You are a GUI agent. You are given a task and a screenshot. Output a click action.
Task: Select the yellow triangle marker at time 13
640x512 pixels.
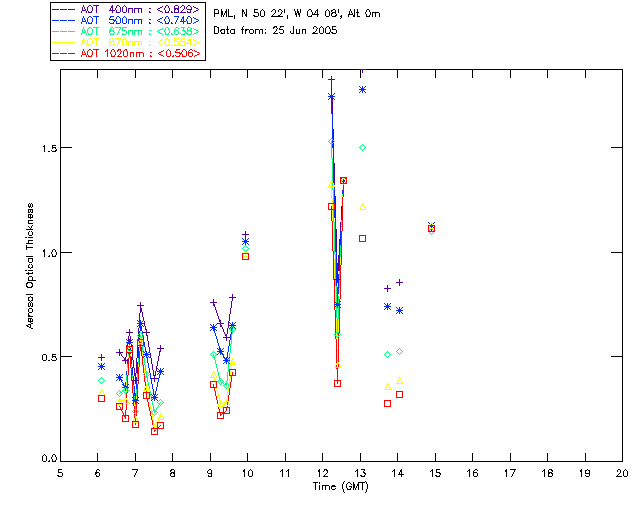[362, 207]
